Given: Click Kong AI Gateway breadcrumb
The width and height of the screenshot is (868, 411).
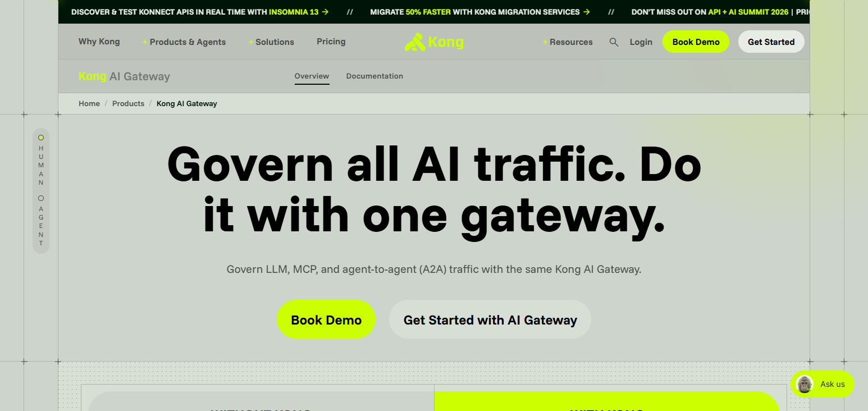Looking at the screenshot, I should click(x=187, y=104).
